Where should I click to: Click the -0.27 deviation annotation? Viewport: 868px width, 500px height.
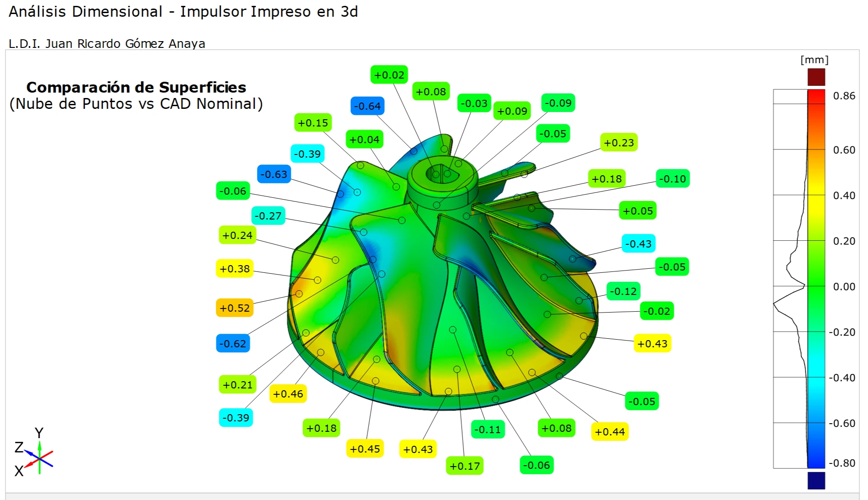pos(268,216)
